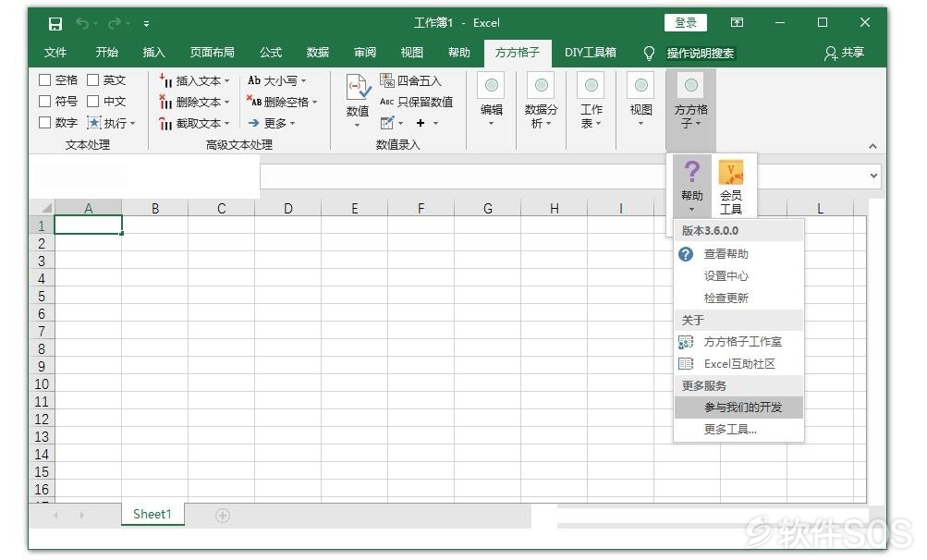Open the 文件 tab

[x=55, y=53]
